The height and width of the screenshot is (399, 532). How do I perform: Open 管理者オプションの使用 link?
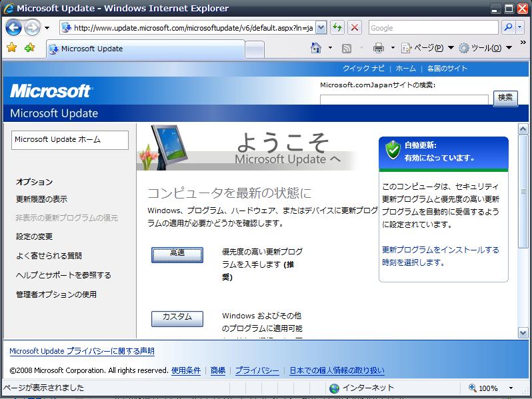coord(56,294)
